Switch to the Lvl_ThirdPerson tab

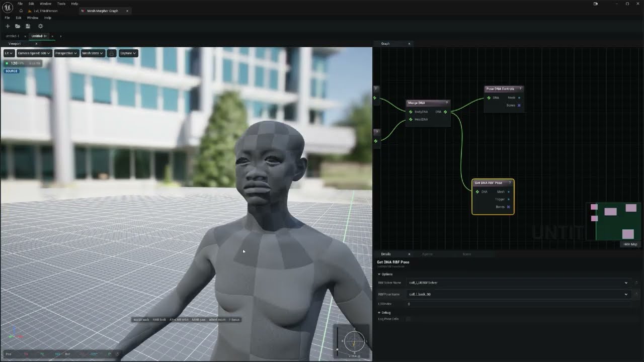pyautogui.click(x=45, y=11)
